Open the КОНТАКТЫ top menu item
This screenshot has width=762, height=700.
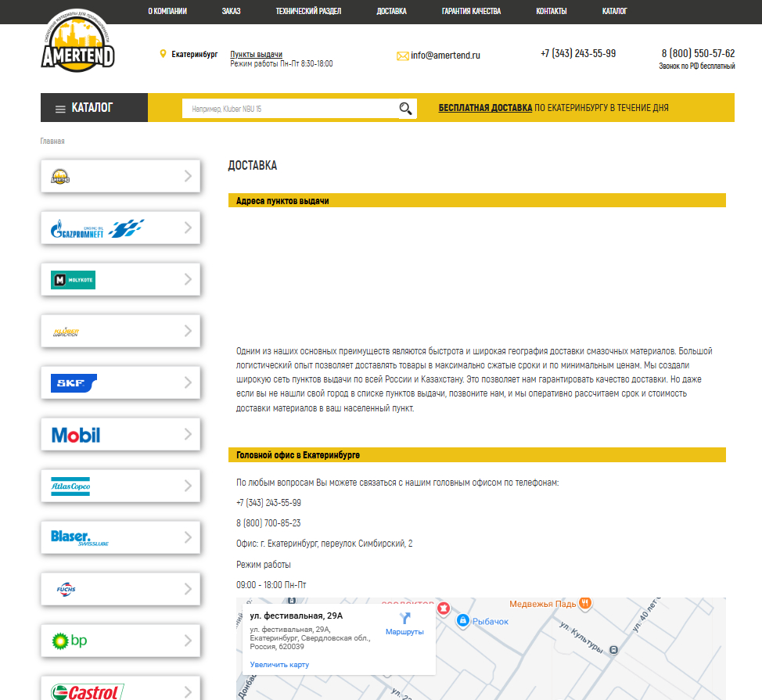click(552, 12)
